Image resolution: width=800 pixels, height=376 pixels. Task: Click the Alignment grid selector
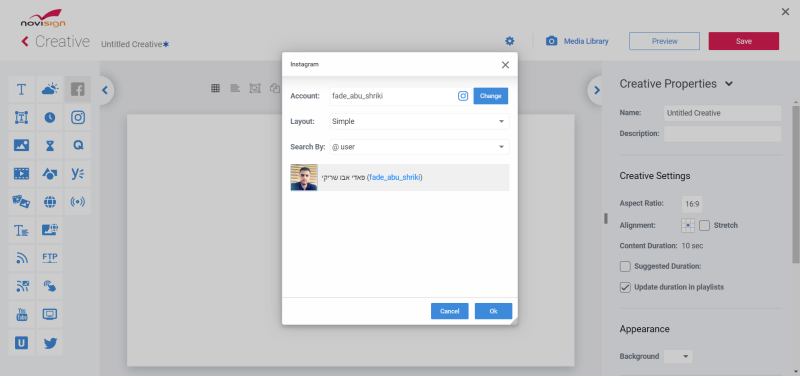(688, 225)
